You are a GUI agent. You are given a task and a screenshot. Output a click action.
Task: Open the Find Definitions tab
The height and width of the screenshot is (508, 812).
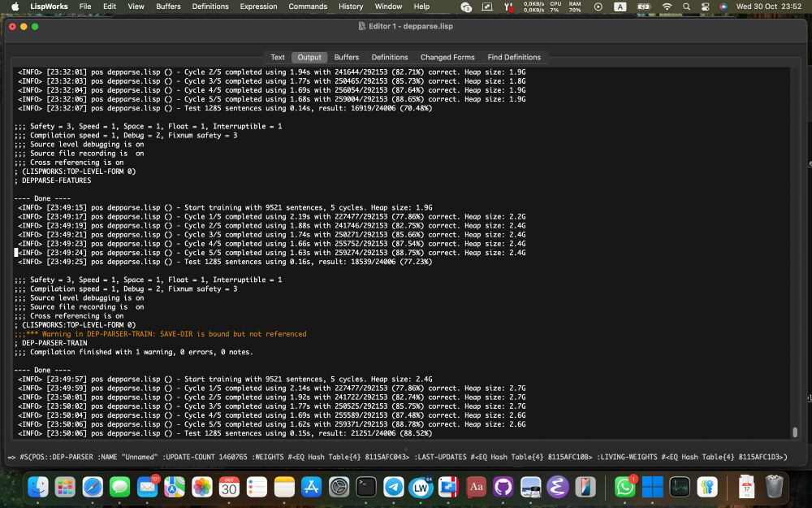514,57
